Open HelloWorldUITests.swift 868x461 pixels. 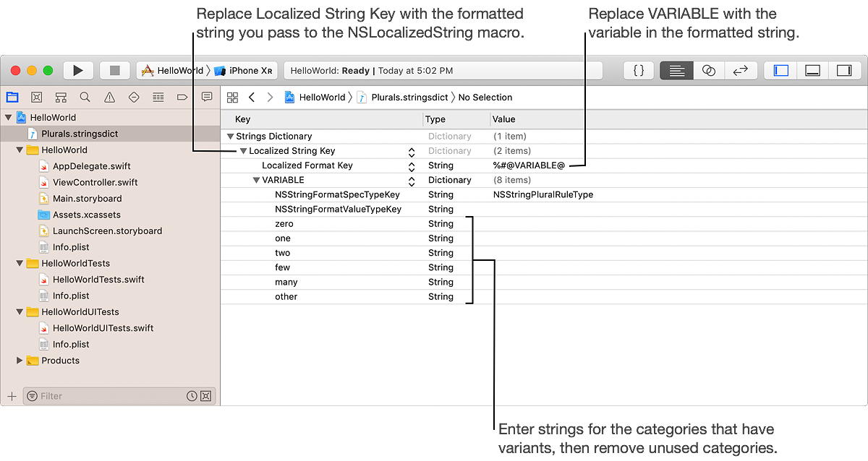click(103, 328)
